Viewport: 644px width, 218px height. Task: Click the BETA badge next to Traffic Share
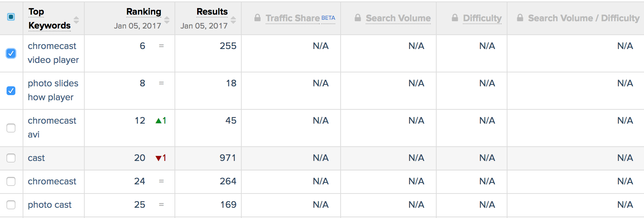[328, 18]
